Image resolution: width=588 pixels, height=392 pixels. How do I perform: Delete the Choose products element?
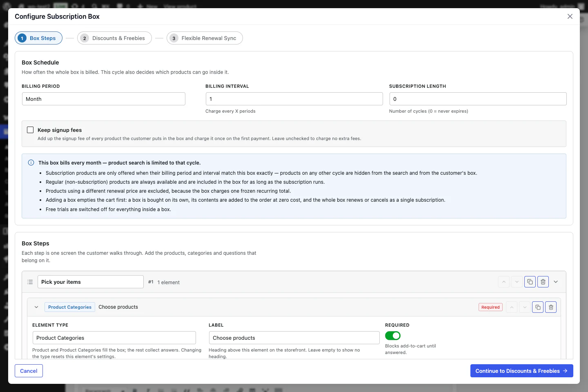[551, 307]
